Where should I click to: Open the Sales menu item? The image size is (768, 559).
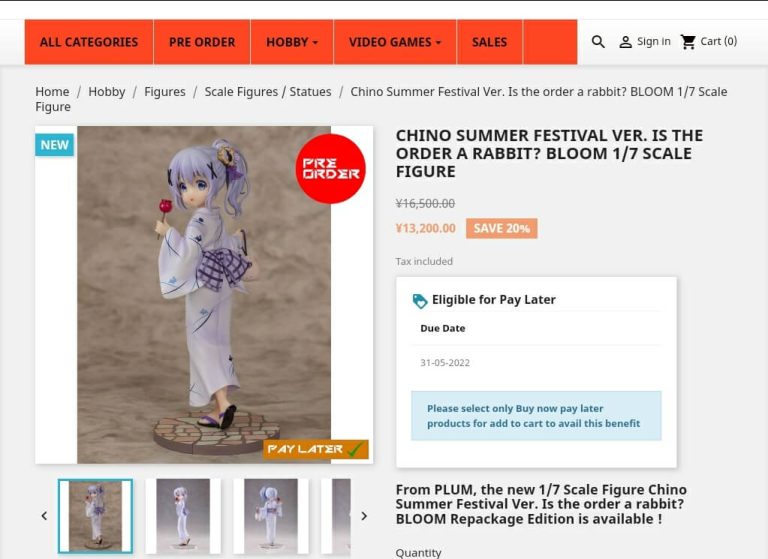[x=489, y=42]
